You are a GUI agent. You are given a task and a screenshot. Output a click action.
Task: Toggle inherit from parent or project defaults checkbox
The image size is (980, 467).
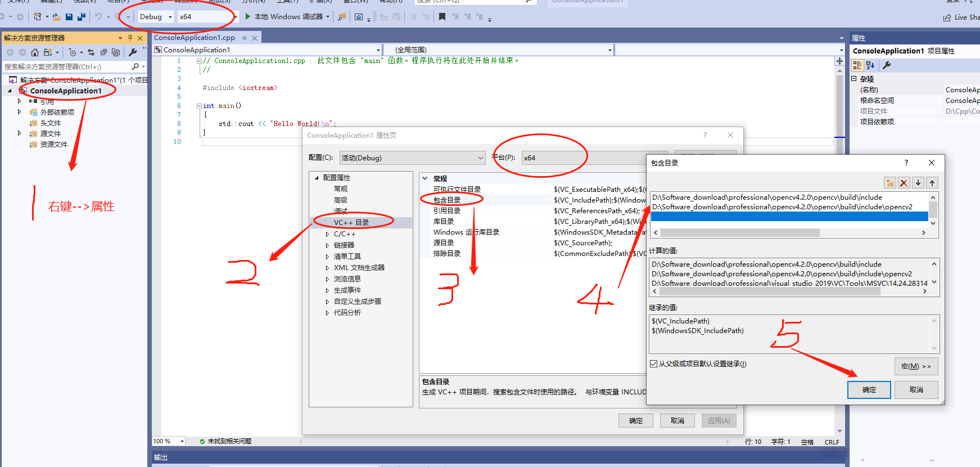click(654, 364)
